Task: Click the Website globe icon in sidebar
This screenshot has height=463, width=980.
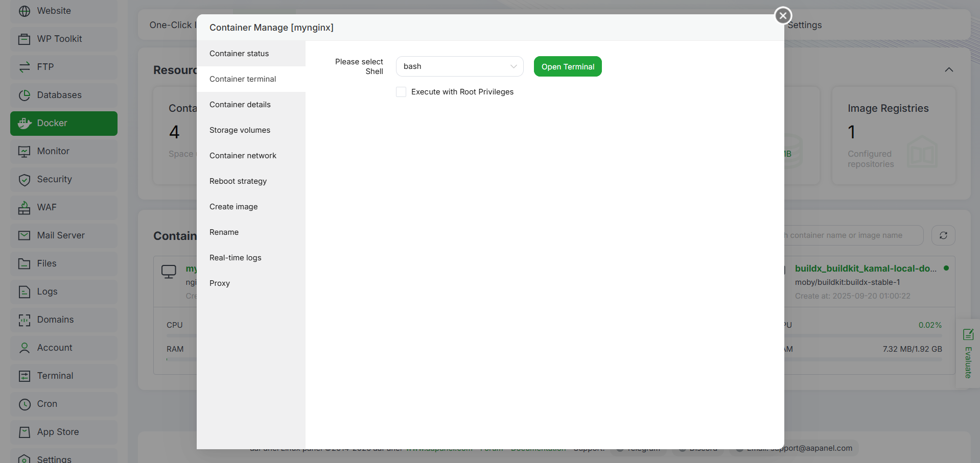Action: (x=24, y=11)
